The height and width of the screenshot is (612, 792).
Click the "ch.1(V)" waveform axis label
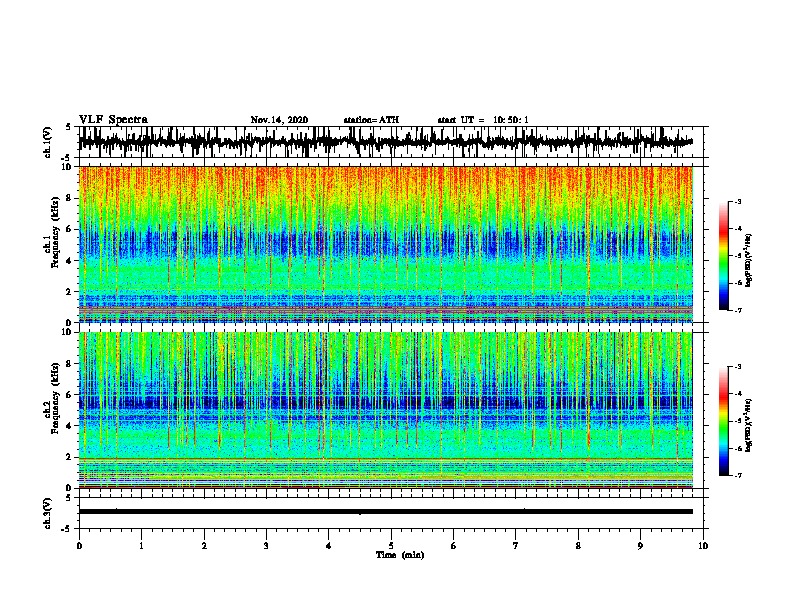(48, 142)
